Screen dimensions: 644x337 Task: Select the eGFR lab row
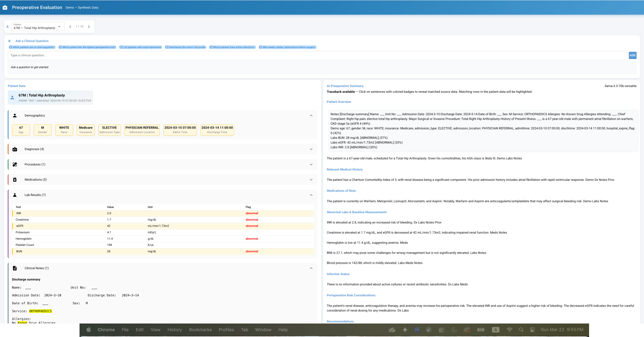coord(163,226)
